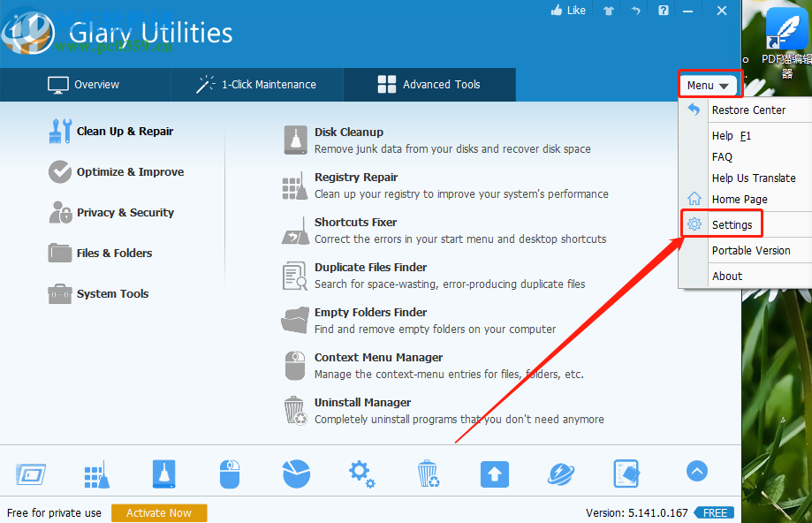The width and height of the screenshot is (812, 523).
Task: Select Optimize & Improve category label
Action: tap(130, 172)
